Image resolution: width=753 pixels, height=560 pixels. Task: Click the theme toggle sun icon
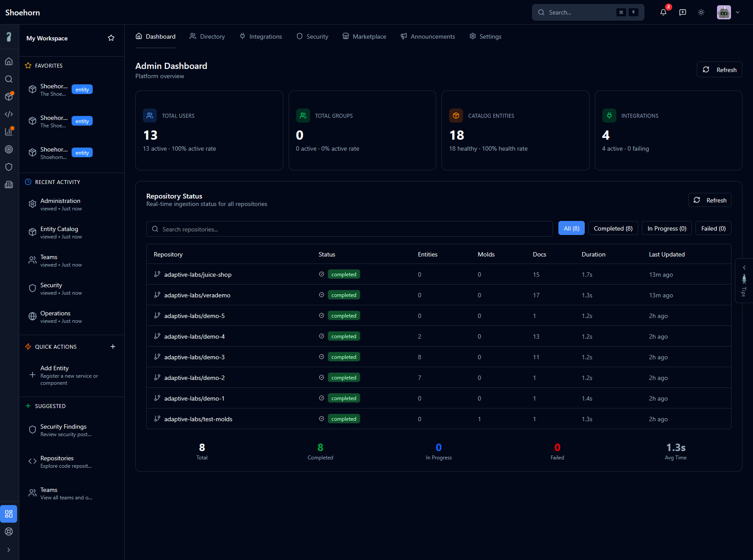tap(701, 12)
